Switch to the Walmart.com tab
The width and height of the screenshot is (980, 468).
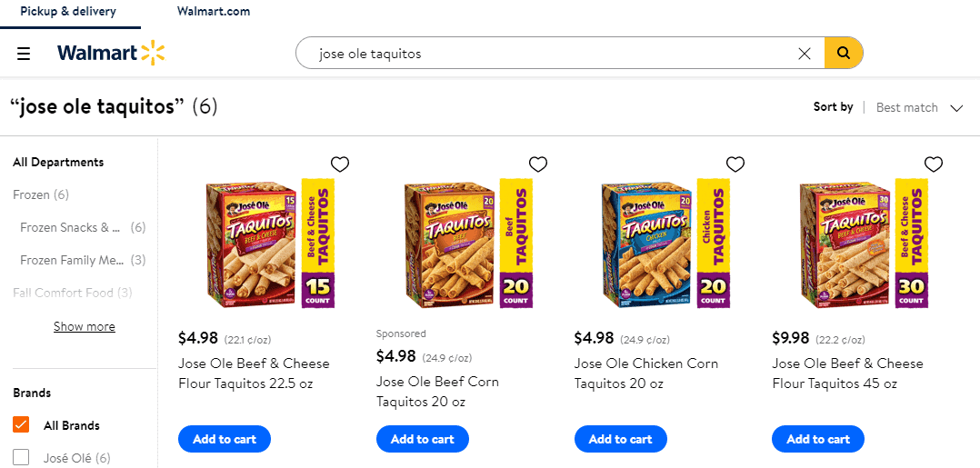(214, 12)
